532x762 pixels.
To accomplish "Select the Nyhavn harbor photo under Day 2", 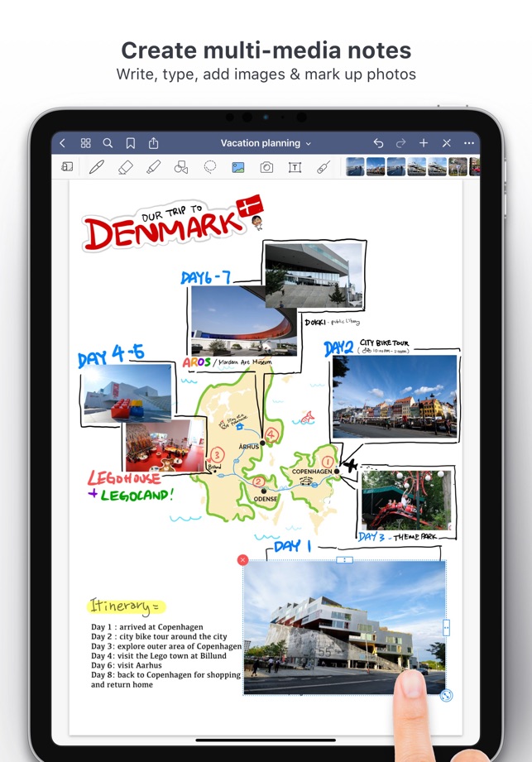I will [395, 396].
